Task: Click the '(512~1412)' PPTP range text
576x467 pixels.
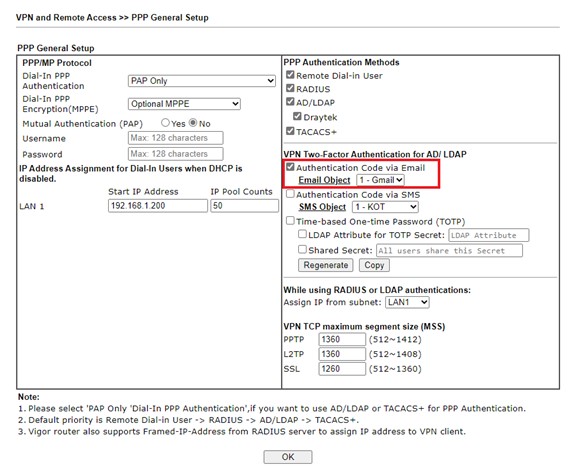Action: (395, 340)
